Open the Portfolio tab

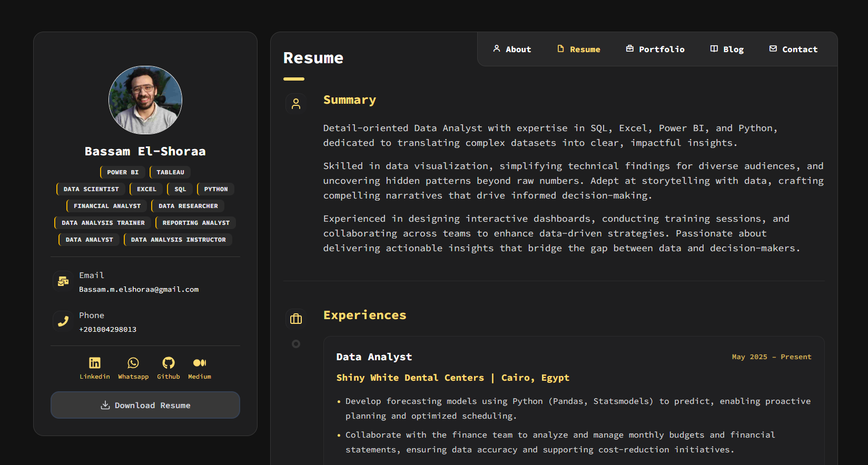pos(655,49)
